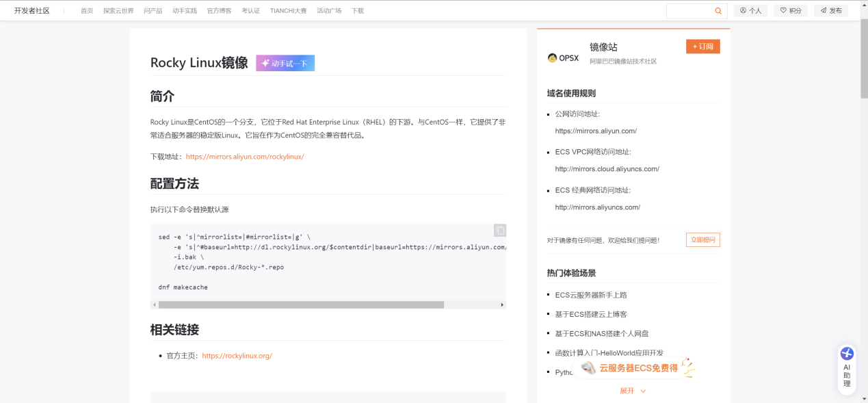Copy code with the clipboard icon
The width and height of the screenshot is (868, 403).
click(500, 231)
